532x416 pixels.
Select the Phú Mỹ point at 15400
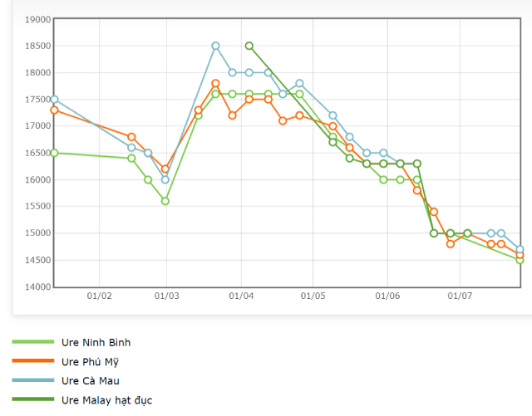pos(434,212)
